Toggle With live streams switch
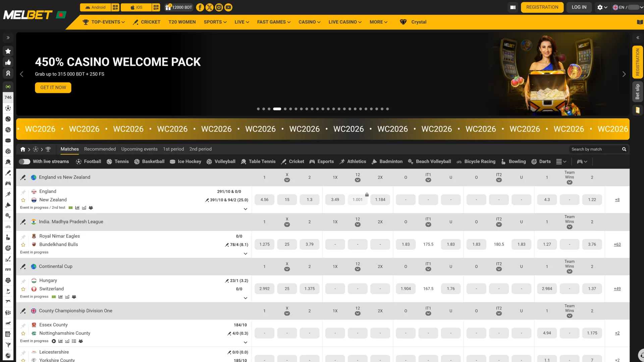This screenshot has height=362, width=644. coord(24,162)
